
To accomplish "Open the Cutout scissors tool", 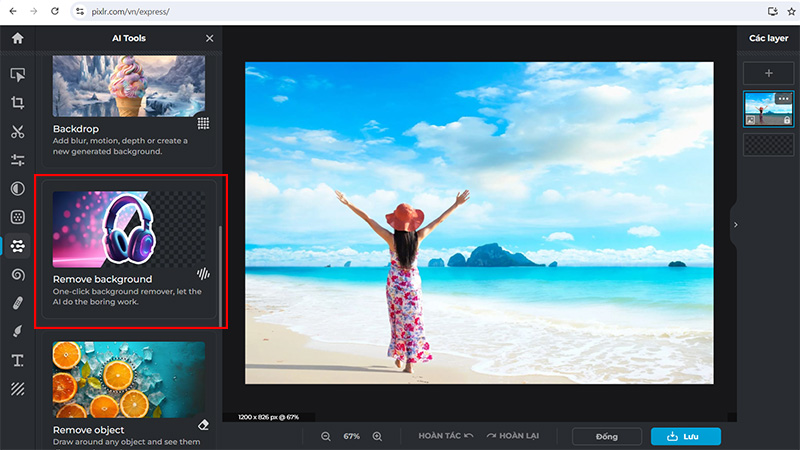I will click(17, 132).
